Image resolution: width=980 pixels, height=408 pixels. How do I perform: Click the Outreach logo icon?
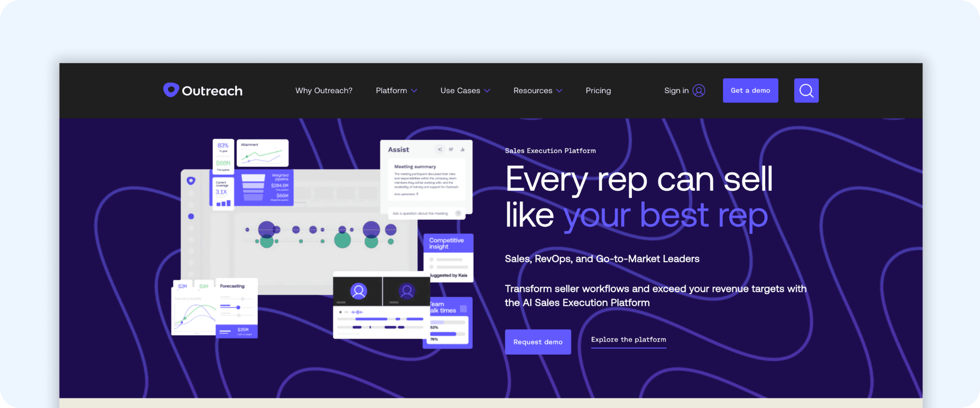tap(171, 90)
